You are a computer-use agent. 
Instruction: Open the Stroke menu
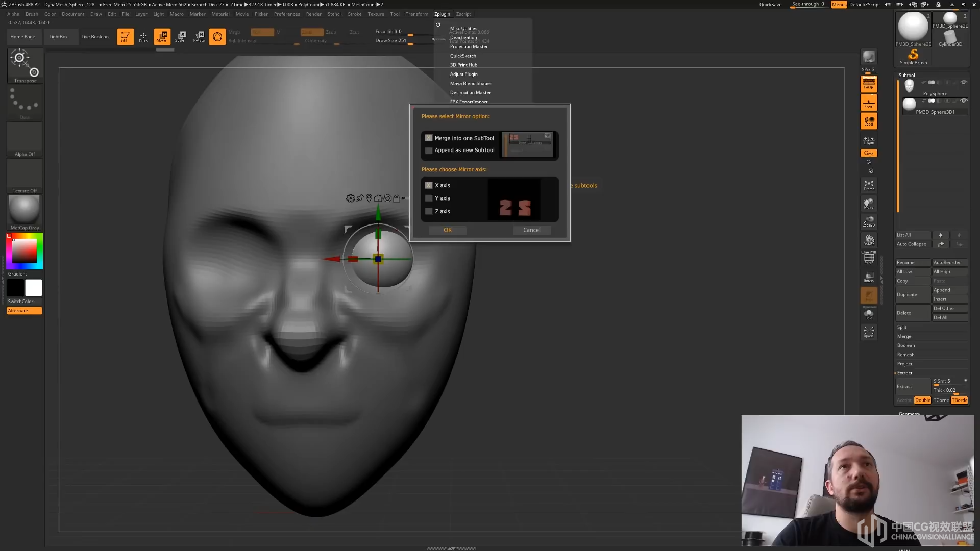[x=355, y=14]
